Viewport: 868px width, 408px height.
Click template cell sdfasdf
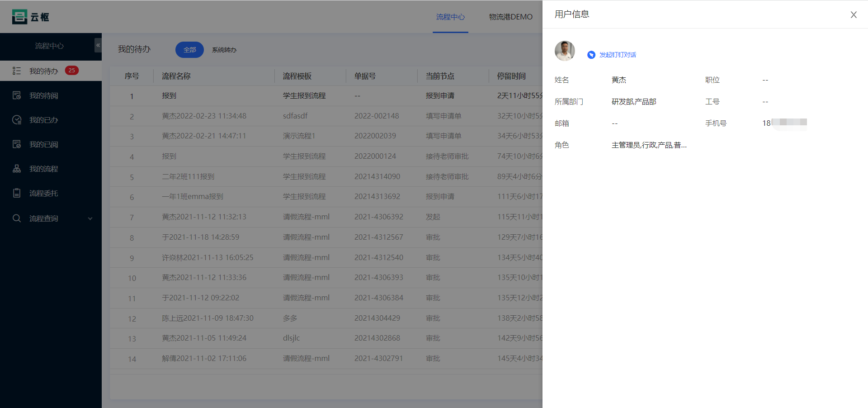(x=295, y=116)
